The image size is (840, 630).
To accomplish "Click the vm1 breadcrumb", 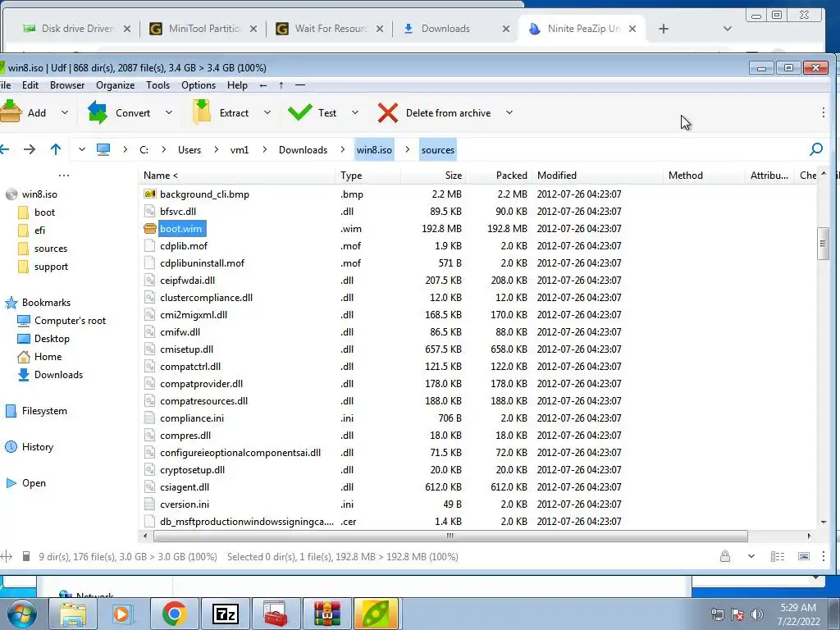I will click(240, 150).
